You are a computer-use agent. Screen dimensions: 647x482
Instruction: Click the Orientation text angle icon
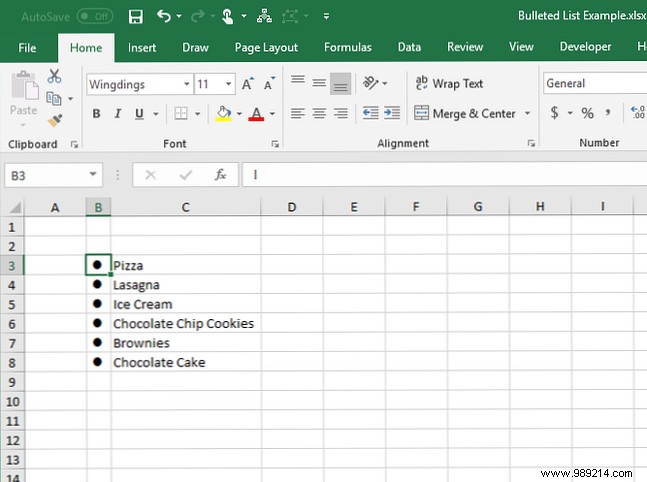coord(371,83)
